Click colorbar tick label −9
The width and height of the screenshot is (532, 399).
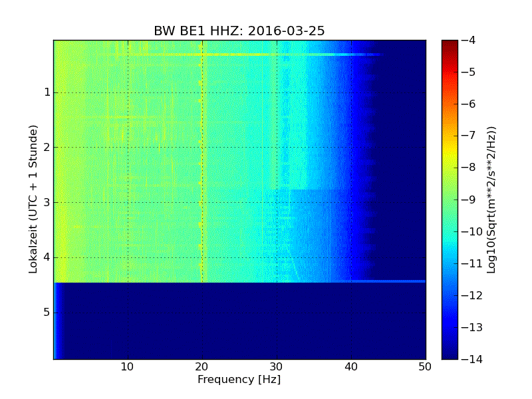click(469, 199)
